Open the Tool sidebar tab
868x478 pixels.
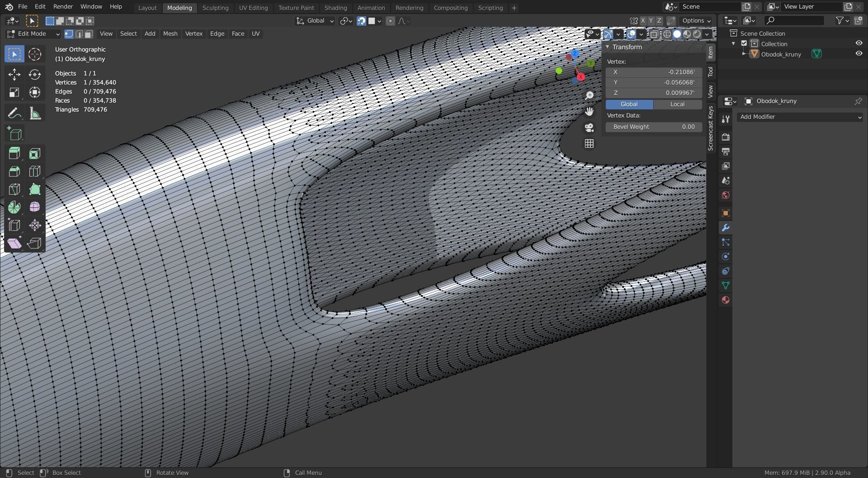tap(711, 72)
